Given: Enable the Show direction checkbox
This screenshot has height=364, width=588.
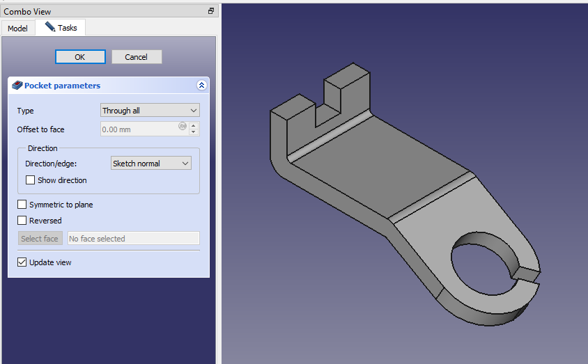Looking at the screenshot, I should 31,180.
